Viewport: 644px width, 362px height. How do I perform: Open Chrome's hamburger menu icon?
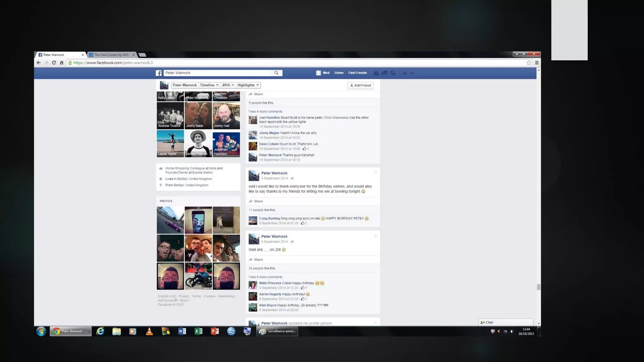(x=537, y=63)
